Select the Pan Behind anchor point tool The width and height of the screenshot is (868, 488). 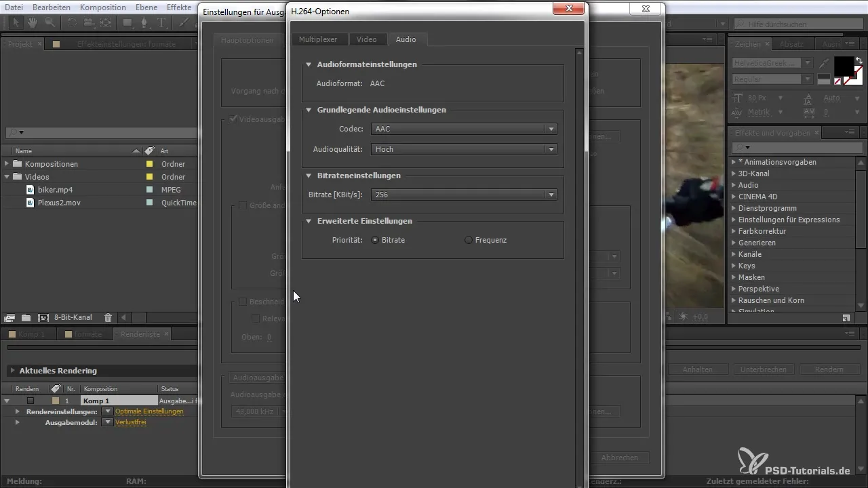point(106,22)
